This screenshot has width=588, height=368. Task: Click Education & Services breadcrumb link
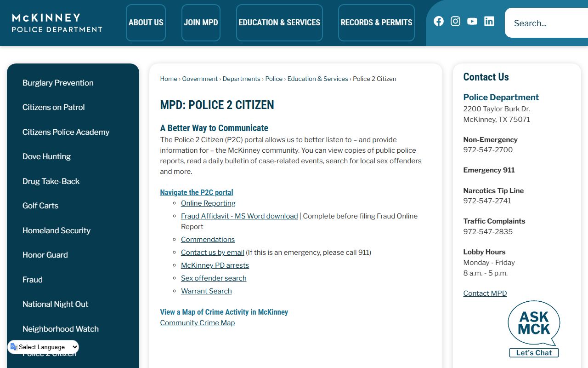tap(318, 79)
